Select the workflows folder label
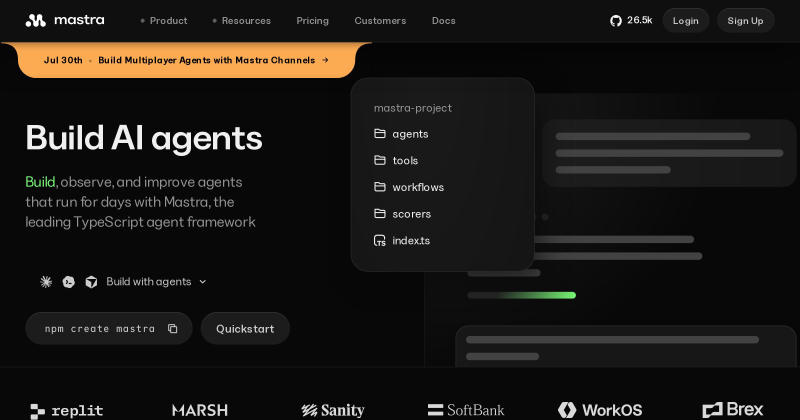 [x=418, y=187]
